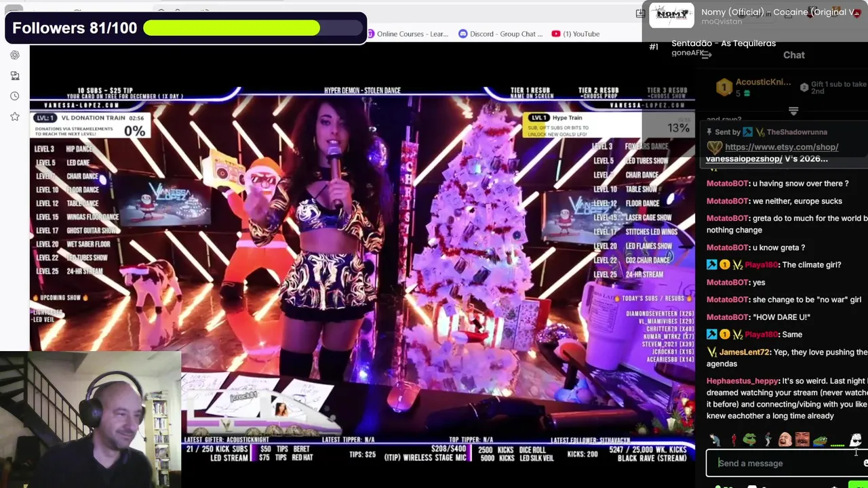This screenshot has width=868, height=488.
Task: Insert the sunglasses Pepe frog emote
Action: click(x=749, y=441)
